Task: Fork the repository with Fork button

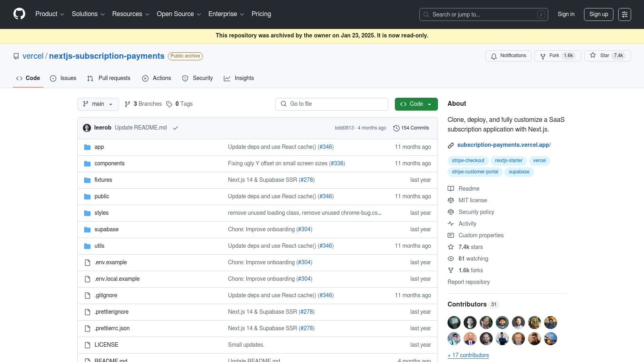Action: [557, 56]
